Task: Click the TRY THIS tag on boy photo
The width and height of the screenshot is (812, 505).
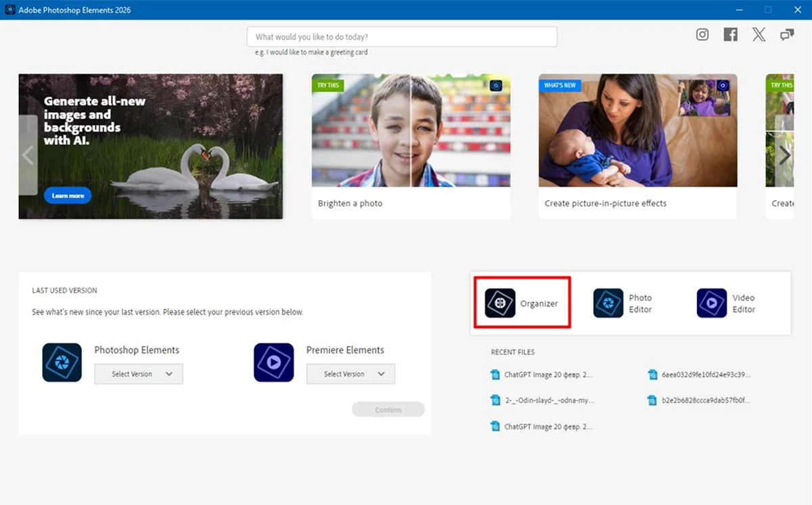Action: click(x=328, y=85)
